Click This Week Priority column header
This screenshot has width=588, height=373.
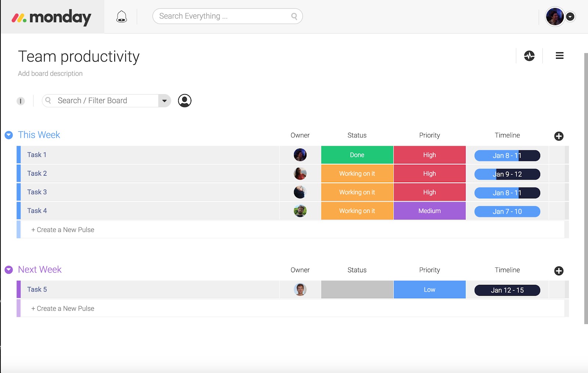430,135
